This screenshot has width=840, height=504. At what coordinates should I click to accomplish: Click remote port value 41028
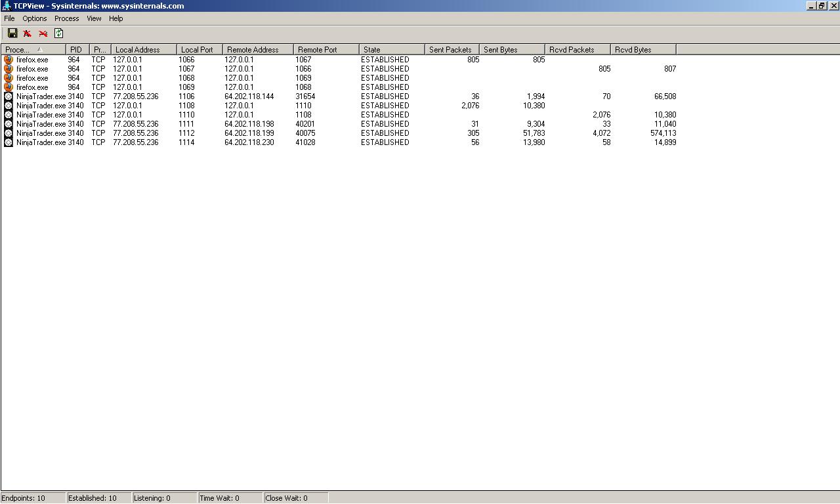[305, 142]
